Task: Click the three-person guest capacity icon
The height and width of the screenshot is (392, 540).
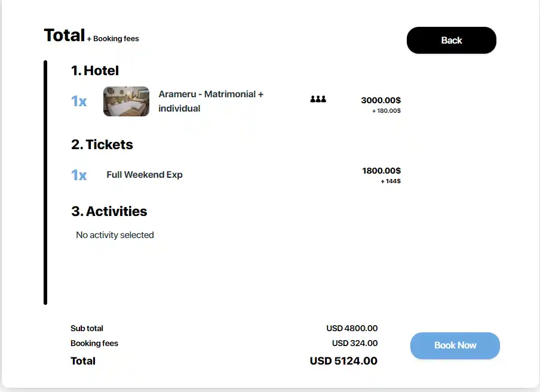Action: click(x=318, y=99)
